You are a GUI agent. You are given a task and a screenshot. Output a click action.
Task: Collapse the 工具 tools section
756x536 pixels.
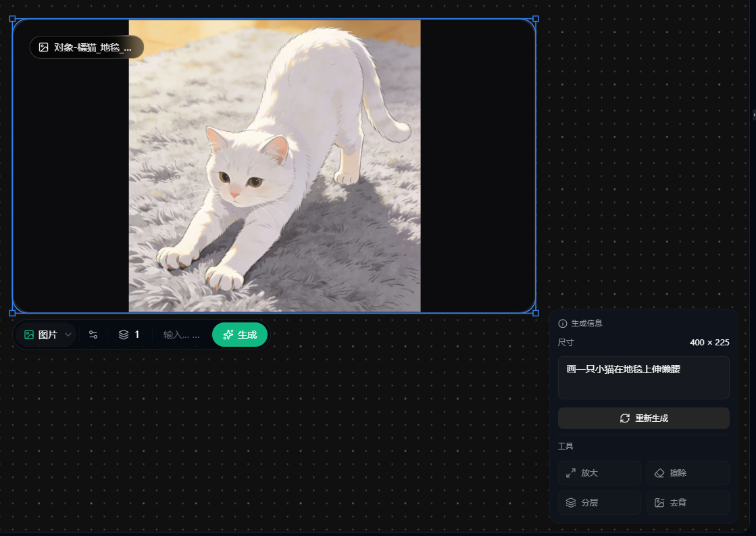(x=566, y=446)
